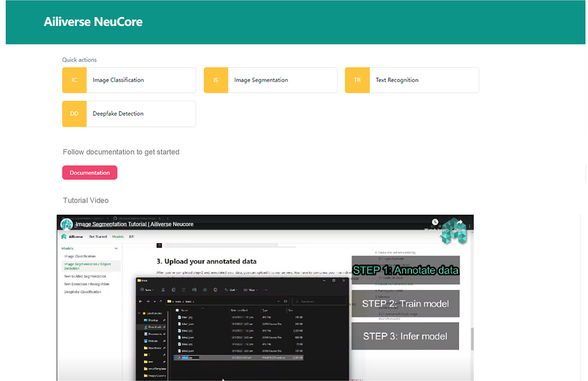The width and height of the screenshot is (588, 381).
Task: Click the Ailiverse NeuCore header title
Action: click(93, 22)
